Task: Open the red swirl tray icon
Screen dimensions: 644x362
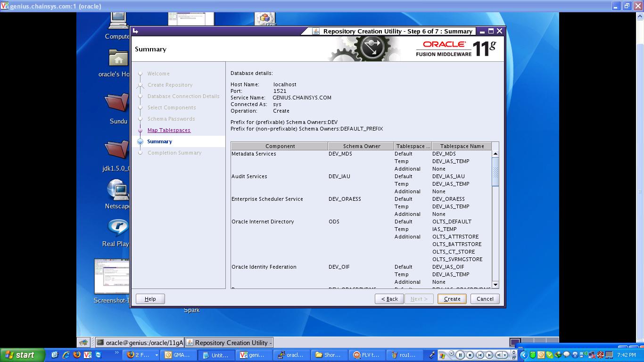Action: click(x=600, y=355)
